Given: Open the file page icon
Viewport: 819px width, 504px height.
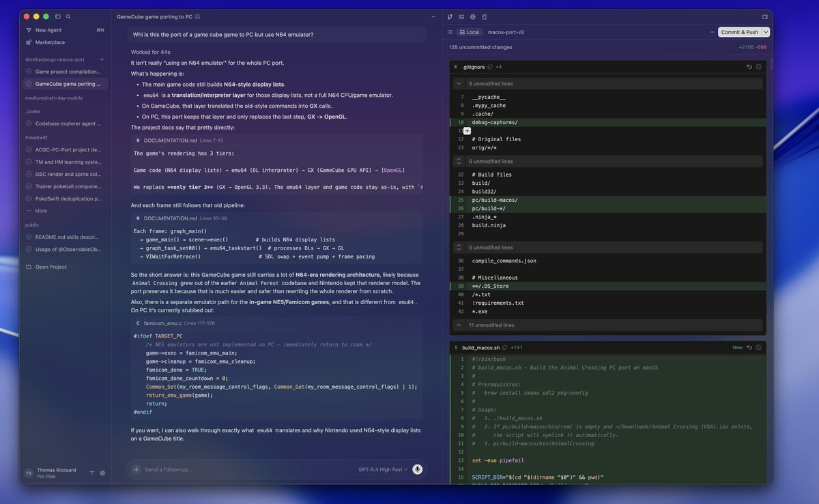Looking at the screenshot, I should [485, 16].
